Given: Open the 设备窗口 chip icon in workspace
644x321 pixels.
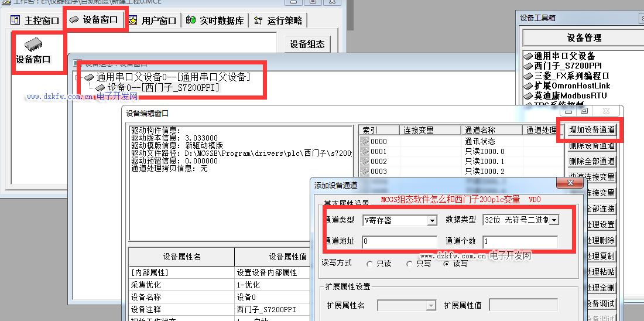Looking at the screenshot, I should (x=33, y=45).
